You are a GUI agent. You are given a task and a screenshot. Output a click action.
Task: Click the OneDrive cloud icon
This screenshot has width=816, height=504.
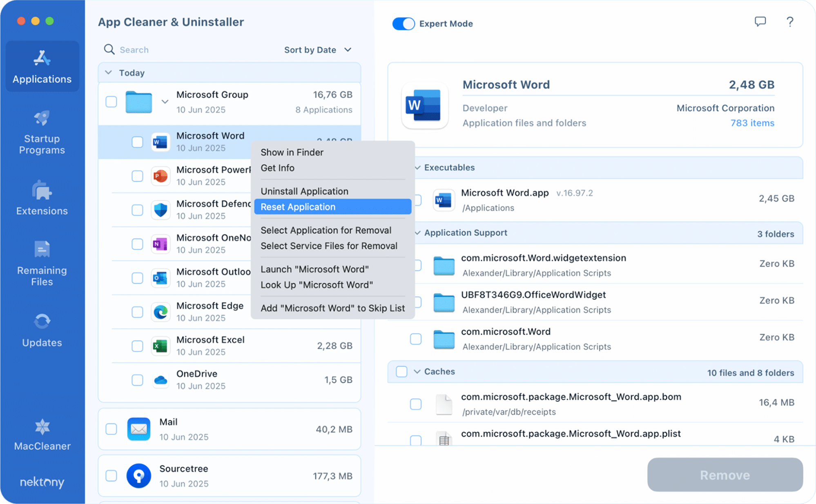pos(160,380)
